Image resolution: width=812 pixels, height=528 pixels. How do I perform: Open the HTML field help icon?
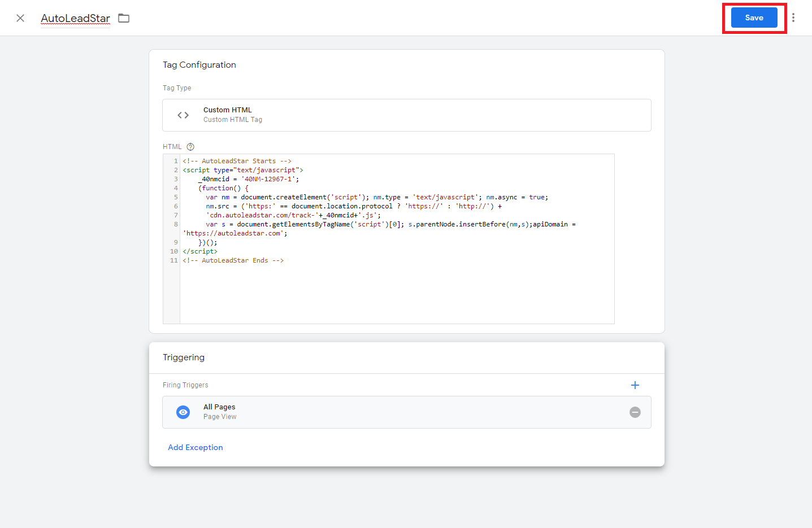click(x=190, y=147)
